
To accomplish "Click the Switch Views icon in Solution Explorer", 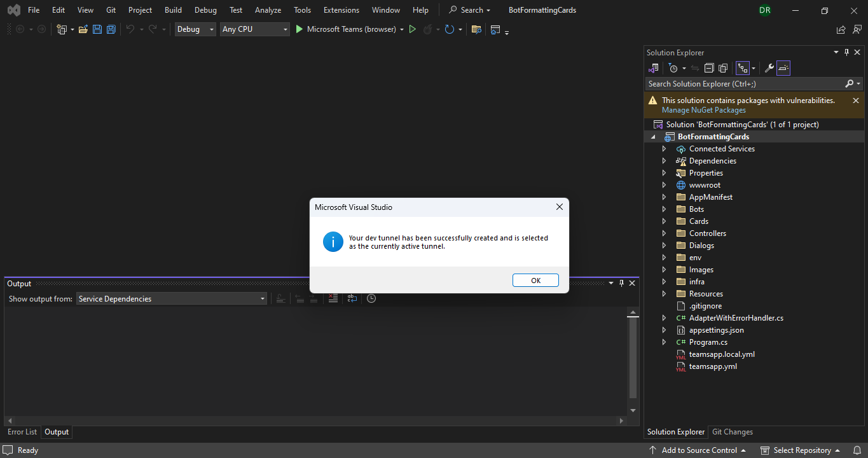I will 653,68.
